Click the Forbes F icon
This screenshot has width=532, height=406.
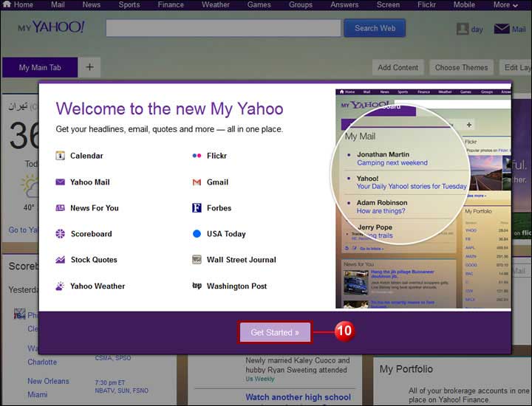pyautogui.click(x=197, y=207)
